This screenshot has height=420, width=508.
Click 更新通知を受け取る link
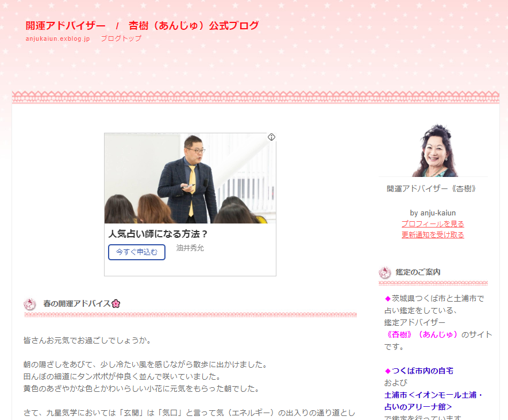tap(433, 235)
